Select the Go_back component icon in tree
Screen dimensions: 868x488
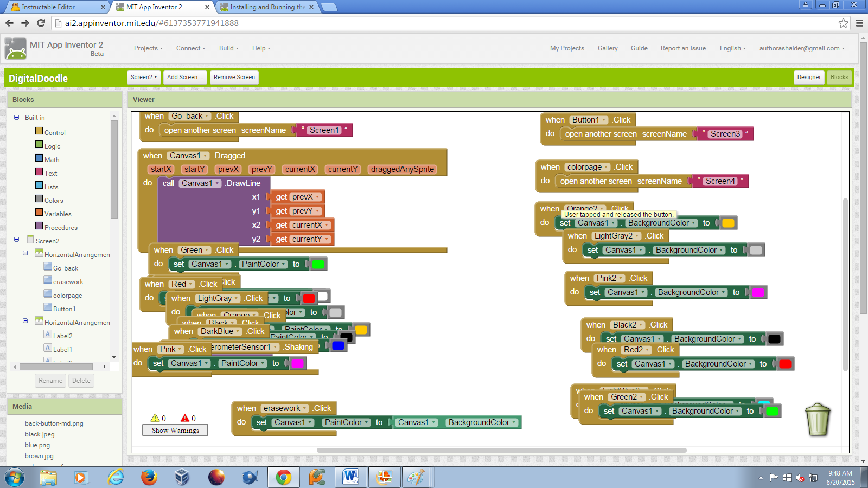point(48,267)
